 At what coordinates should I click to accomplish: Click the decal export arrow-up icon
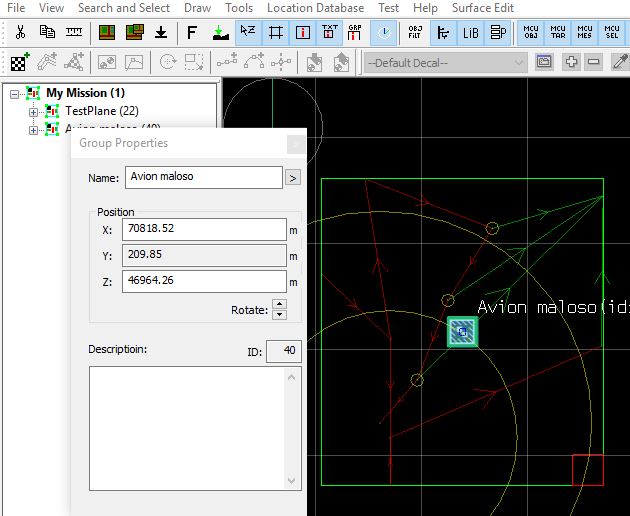click(341, 63)
